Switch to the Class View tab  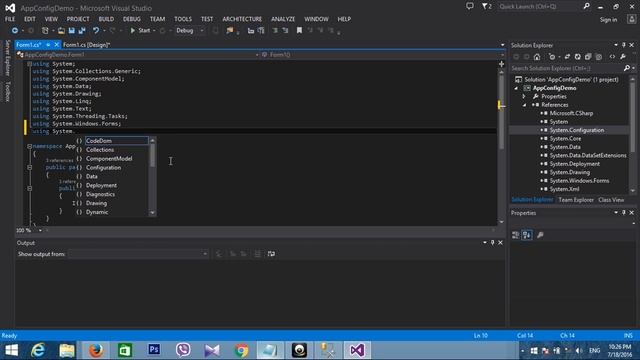(611, 200)
